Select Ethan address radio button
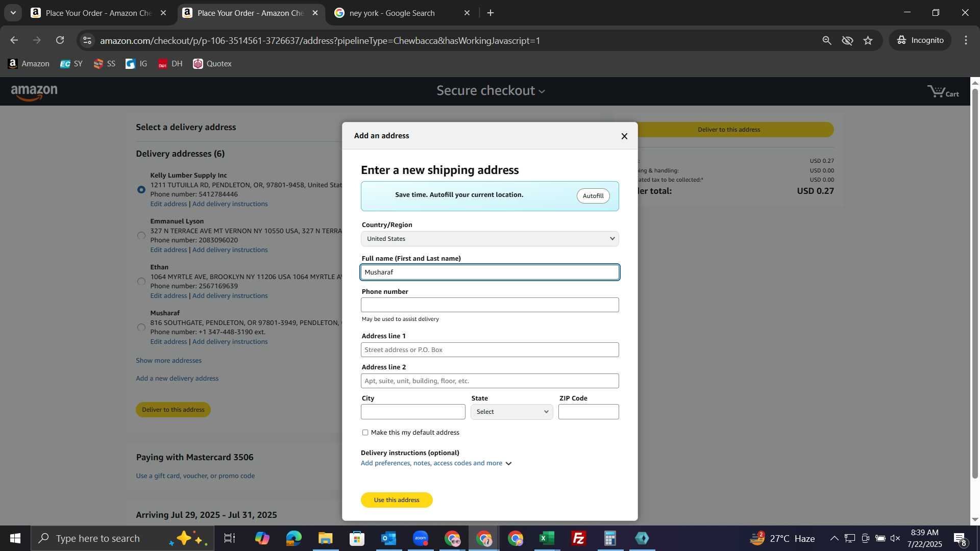The image size is (980, 551). tap(141, 282)
